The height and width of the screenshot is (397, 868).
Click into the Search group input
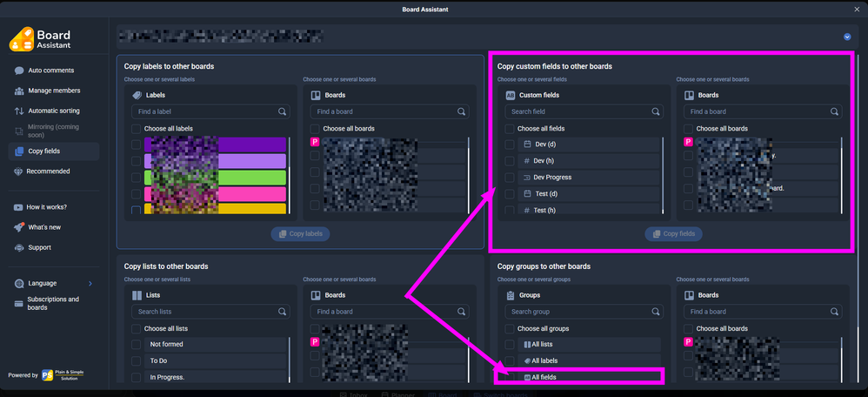(584, 312)
